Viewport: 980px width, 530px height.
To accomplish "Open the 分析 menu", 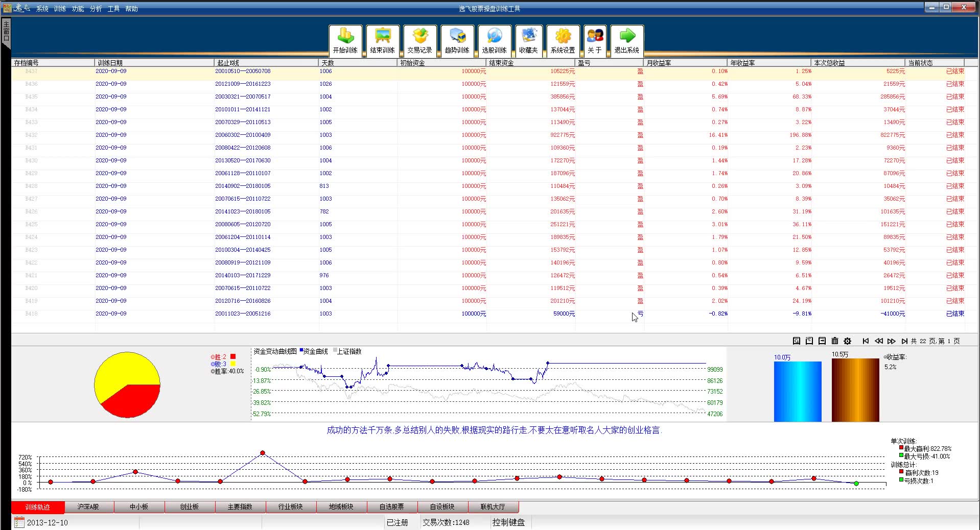I will pos(96,9).
